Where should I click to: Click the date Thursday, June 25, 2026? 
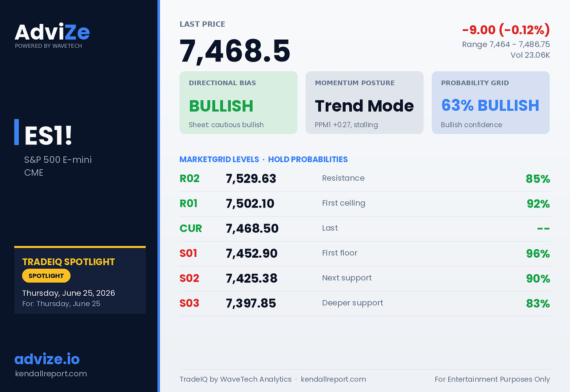pos(69,293)
